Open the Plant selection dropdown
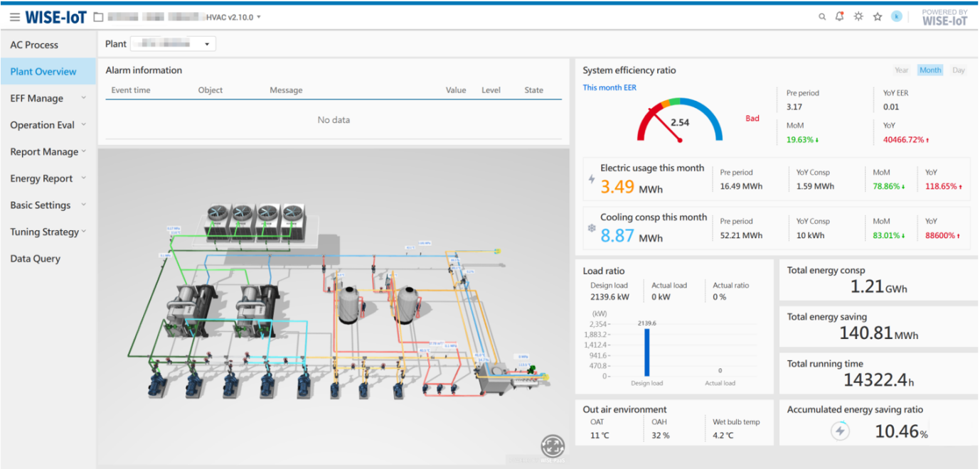 (x=173, y=44)
